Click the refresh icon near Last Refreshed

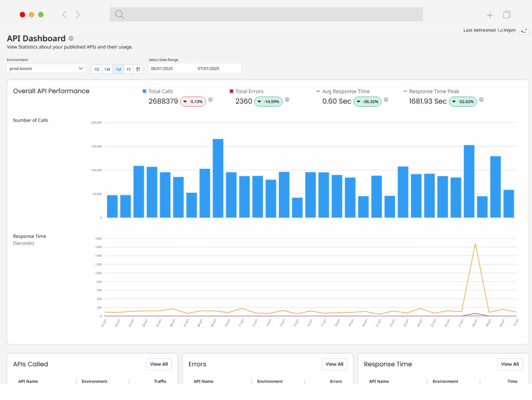tap(524, 31)
